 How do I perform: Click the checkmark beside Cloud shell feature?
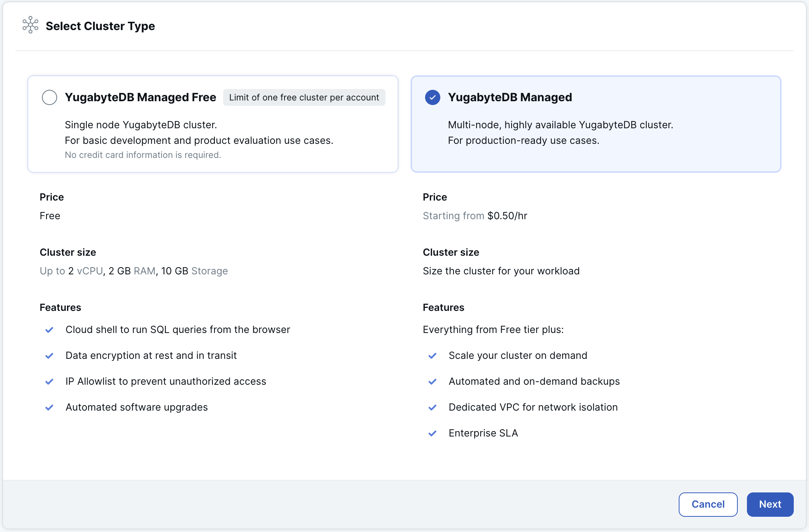pyautogui.click(x=49, y=330)
